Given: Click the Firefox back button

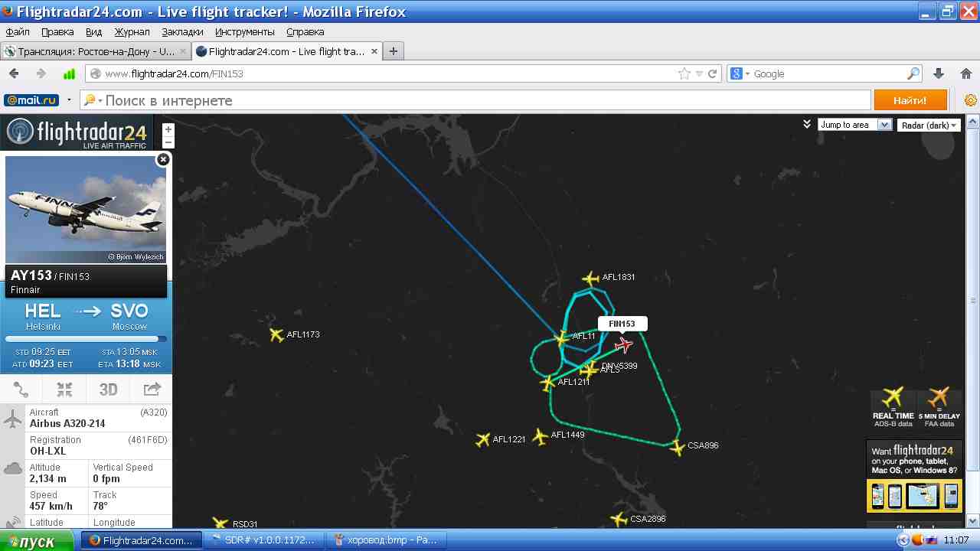Looking at the screenshot, I should tap(14, 74).
